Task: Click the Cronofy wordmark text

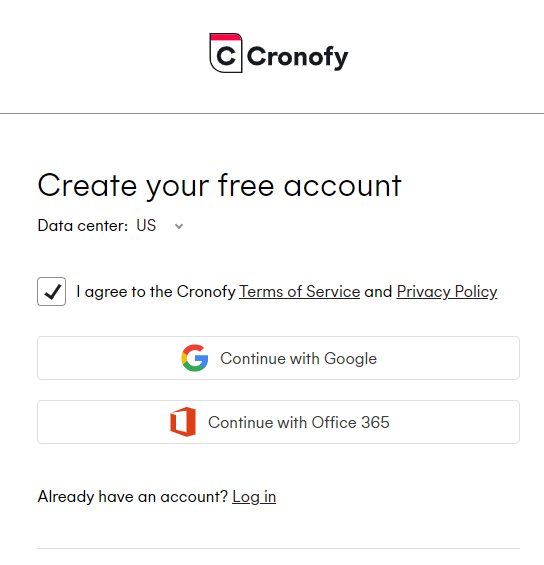Action: pyautogui.click(x=298, y=57)
